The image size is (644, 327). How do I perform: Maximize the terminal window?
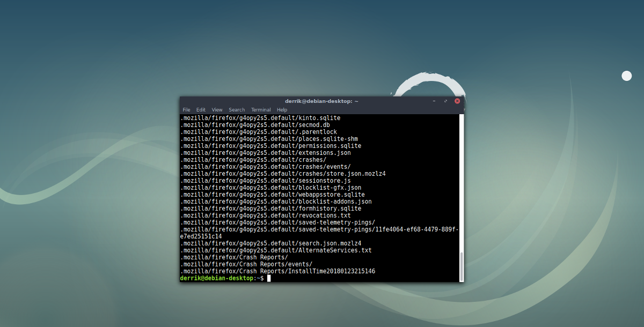coord(445,101)
